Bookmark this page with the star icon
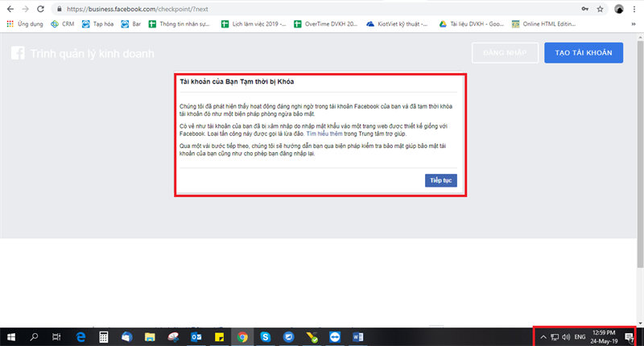This screenshot has width=644, height=346. tap(600, 9)
